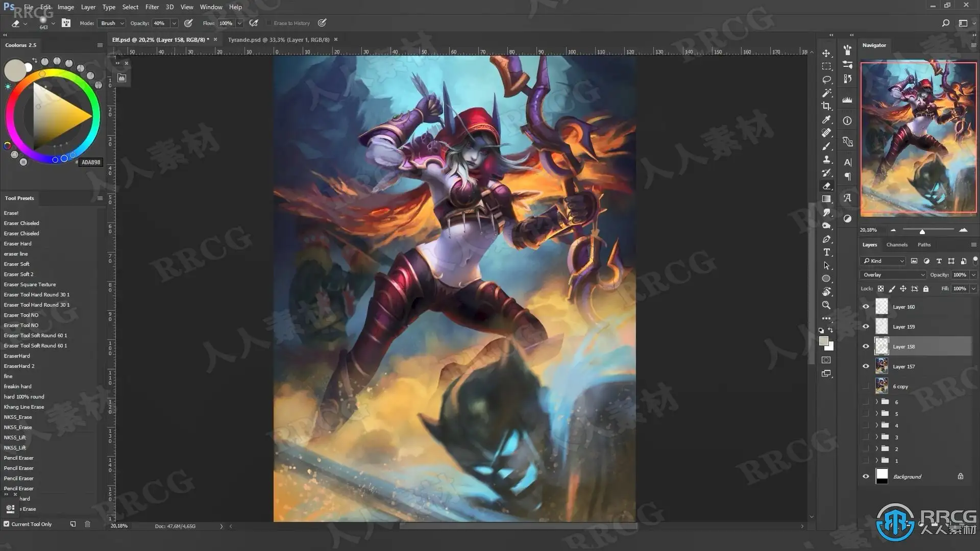The height and width of the screenshot is (551, 980).
Task: Select the Ellipse shape tool
Action: [x=826, y=279]
